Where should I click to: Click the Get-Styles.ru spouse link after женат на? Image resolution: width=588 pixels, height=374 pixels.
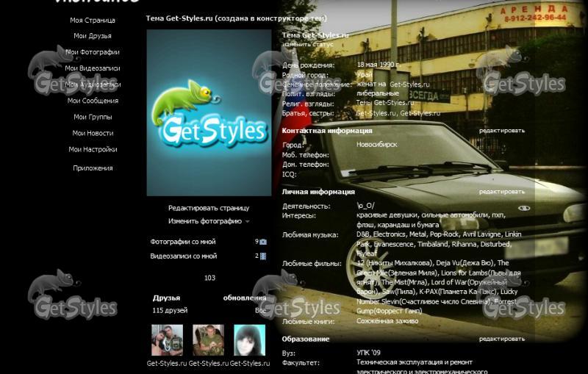409,84
